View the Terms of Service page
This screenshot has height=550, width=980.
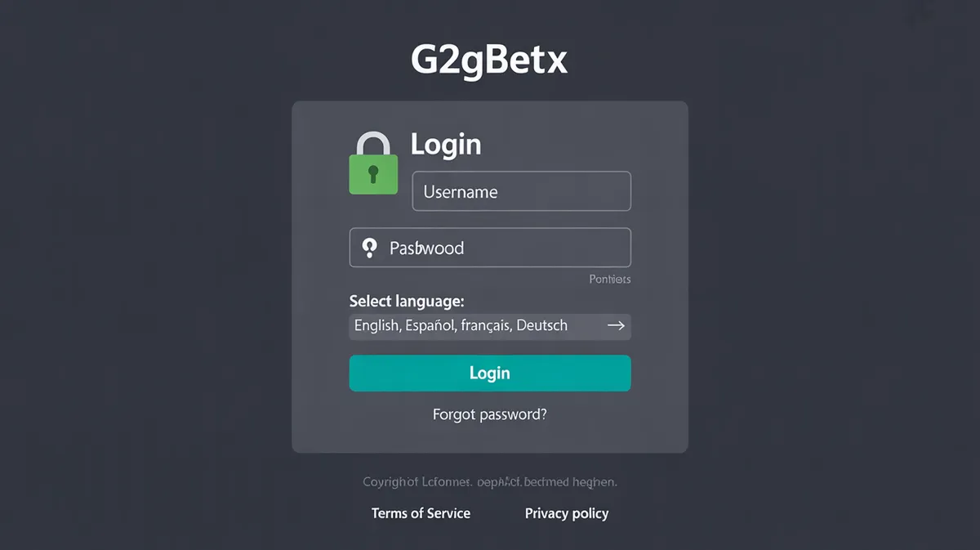click(x=421, y=513)
